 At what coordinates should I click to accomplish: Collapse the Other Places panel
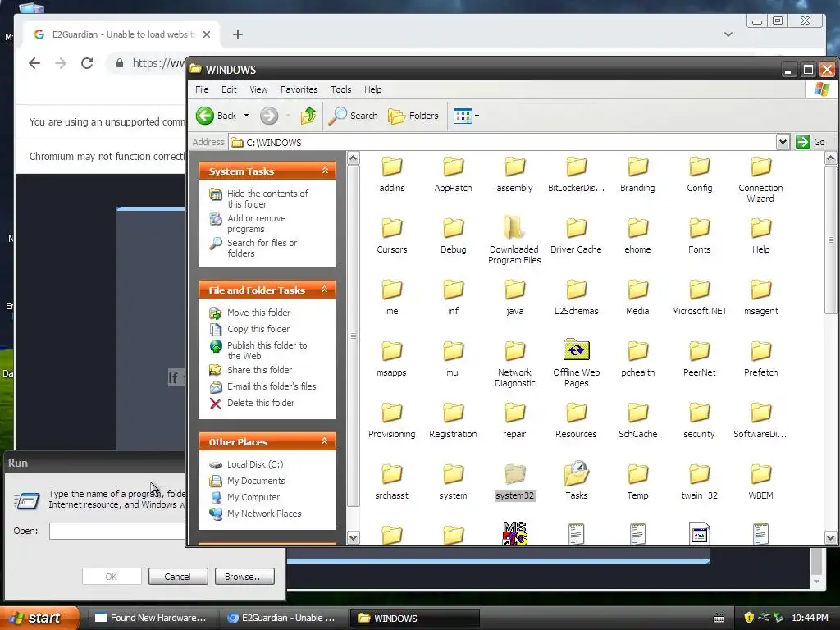(x=325, y=441)
